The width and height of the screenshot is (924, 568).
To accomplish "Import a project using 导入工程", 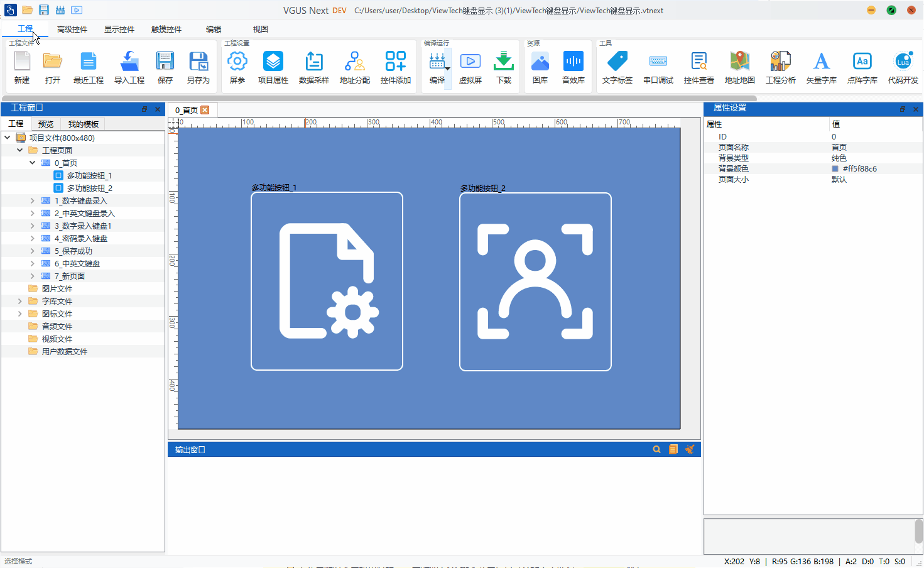I will click(x=129, y=67).
